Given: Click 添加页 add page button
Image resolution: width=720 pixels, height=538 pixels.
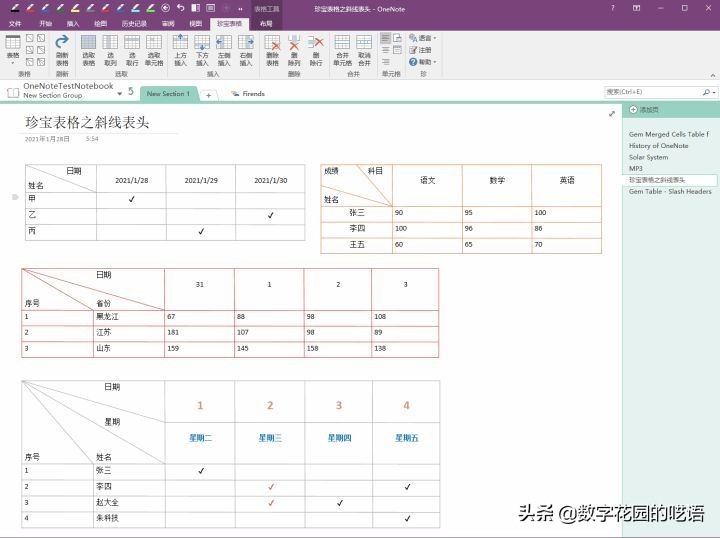Looking at the screenshot, I should pos(644,110).
